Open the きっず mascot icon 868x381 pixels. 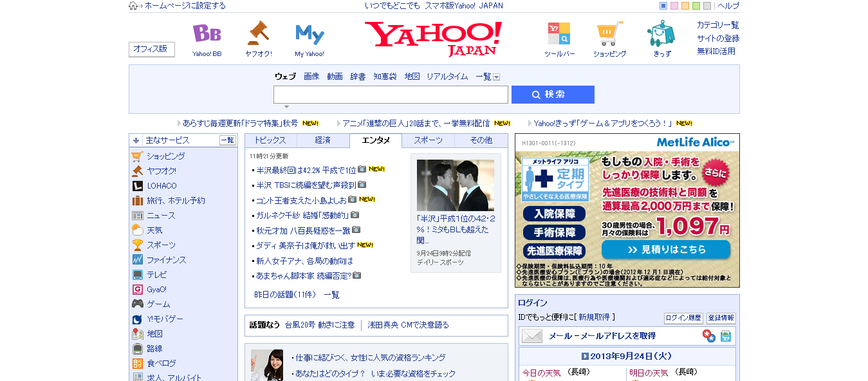[x=661, y=33]
